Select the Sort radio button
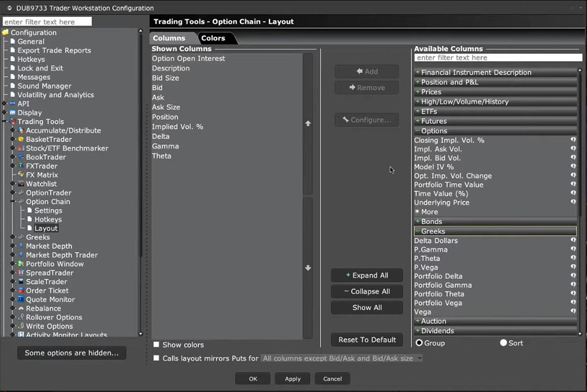Screen dimensions: 587x392 coord(504,343)
